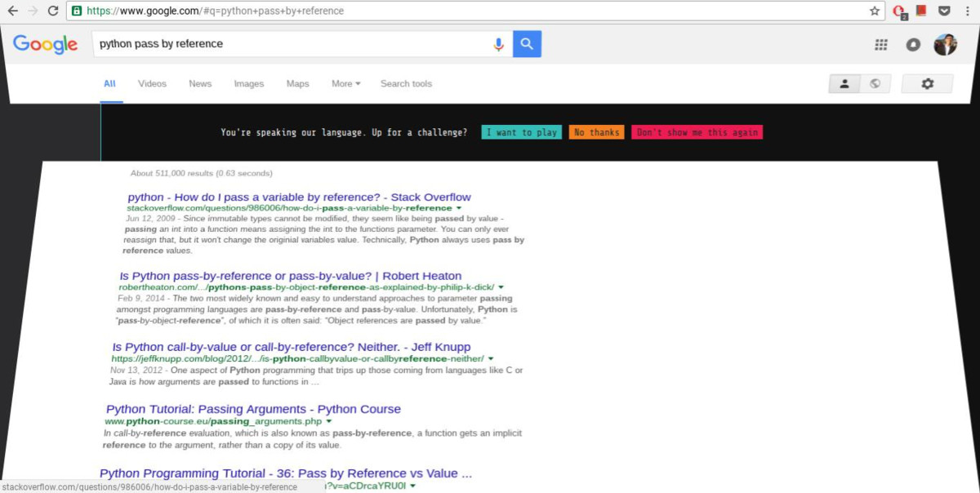
Task: Switch to Videos search tab
Action: click(x=152, y=83)
